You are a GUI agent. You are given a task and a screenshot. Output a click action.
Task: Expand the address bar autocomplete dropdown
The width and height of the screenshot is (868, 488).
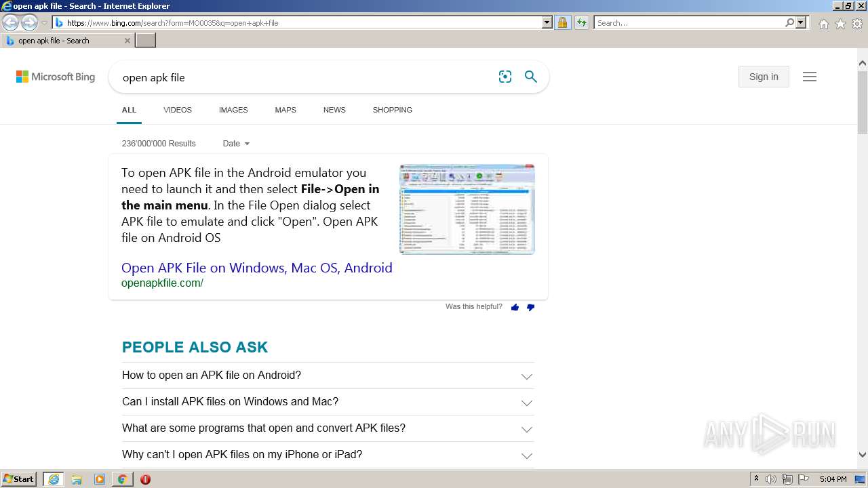(547, 23)
